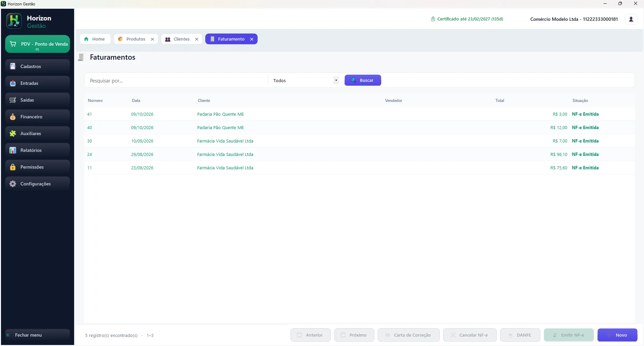
Task: Click the certificate lock icon
Action: (x=433, y=19)
